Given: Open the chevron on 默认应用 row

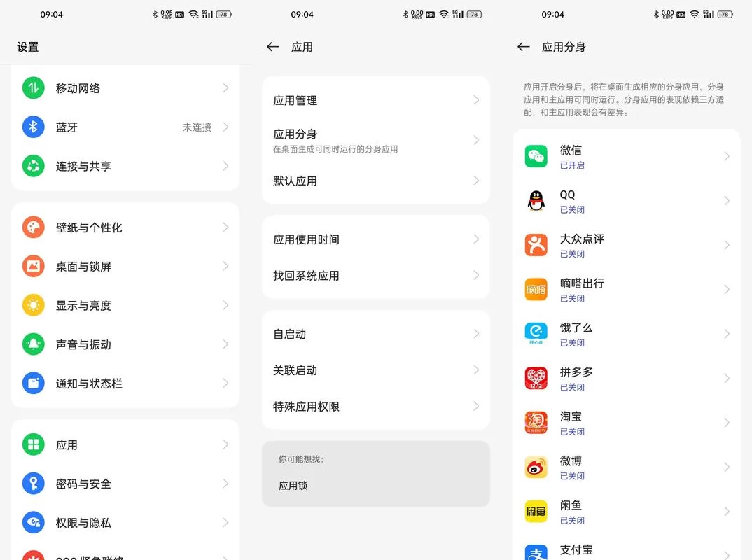Looking at the screenshot, I should coord(476,181).
